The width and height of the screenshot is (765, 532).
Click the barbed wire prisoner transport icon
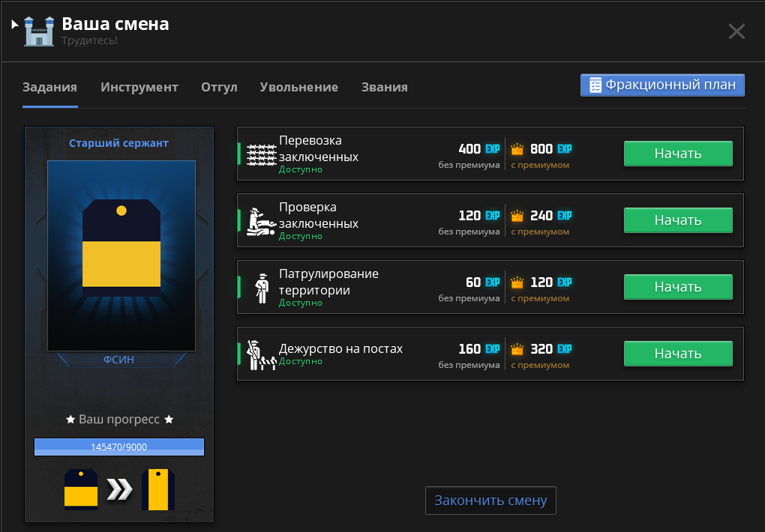[x=261, y=153]
